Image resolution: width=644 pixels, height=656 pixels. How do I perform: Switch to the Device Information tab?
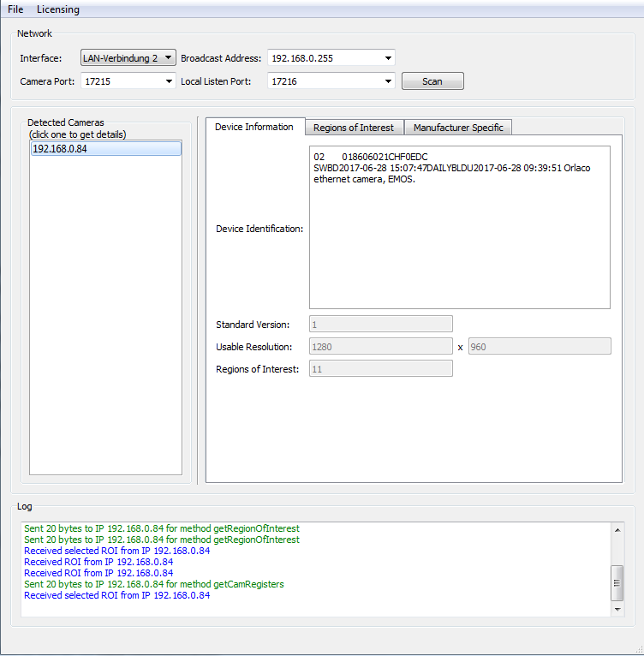254,127
